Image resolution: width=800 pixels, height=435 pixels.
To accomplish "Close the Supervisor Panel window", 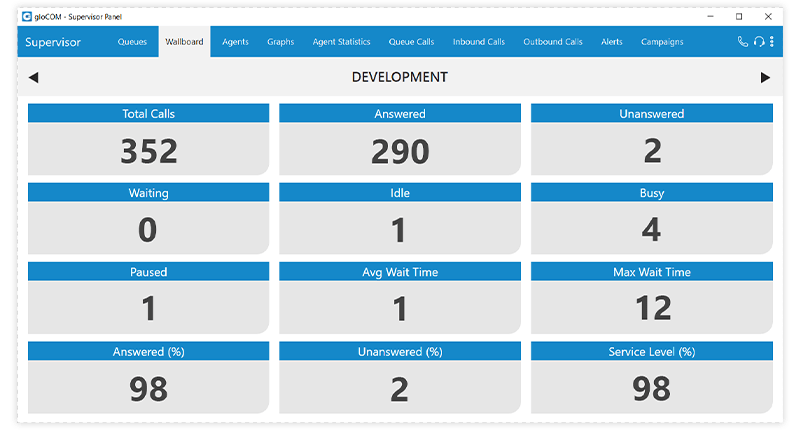I will point(768,16).
